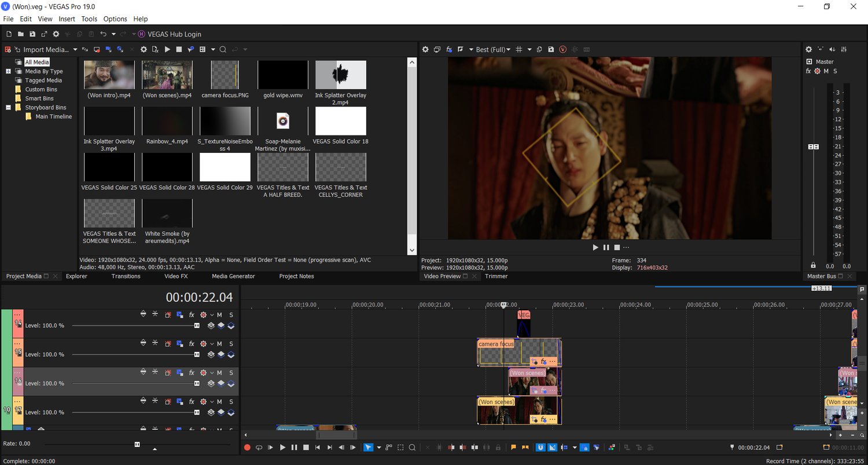Switch to the Video FX tab

click(x=176, y=276)
